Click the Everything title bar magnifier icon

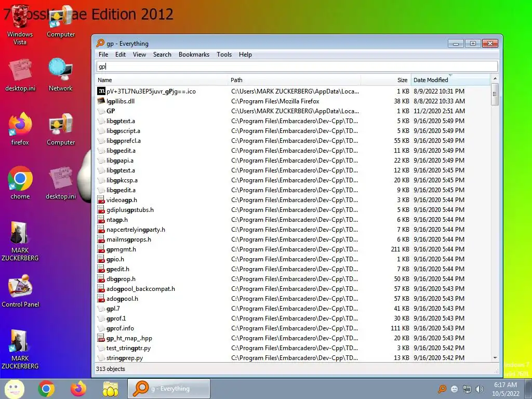click(100, 43)
